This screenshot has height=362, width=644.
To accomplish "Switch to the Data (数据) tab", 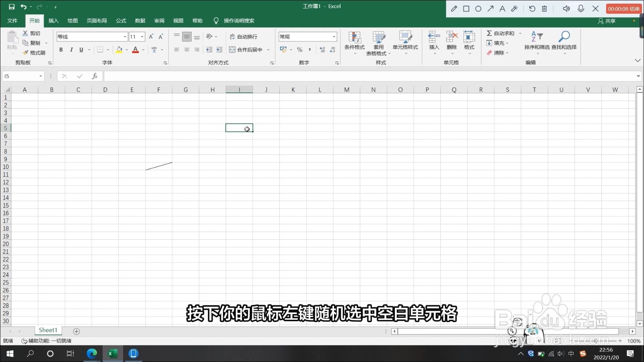I will pyautogui.click(x=140, y=21).
